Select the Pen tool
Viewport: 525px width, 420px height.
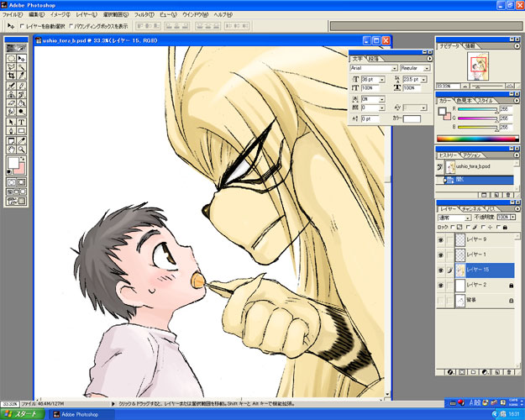point(11,131)
